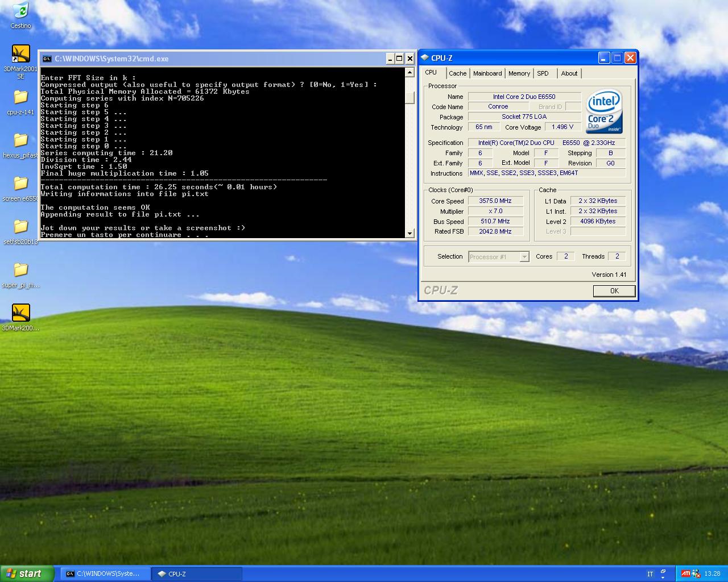Click the L1 Data value 2 x 32 KBytes
Screen dimensions: 728x582
[x=598, y=201]
